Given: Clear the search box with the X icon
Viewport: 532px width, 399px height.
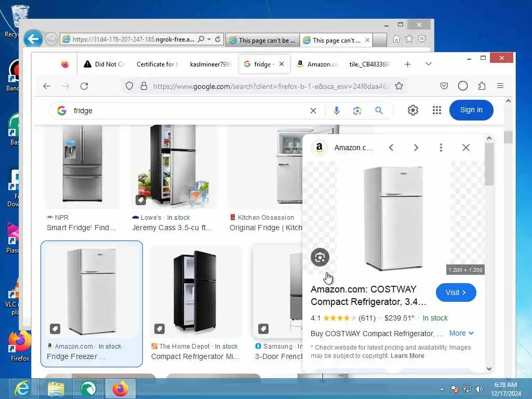Looking at the screenshot, I should click(x=313, y=111).
